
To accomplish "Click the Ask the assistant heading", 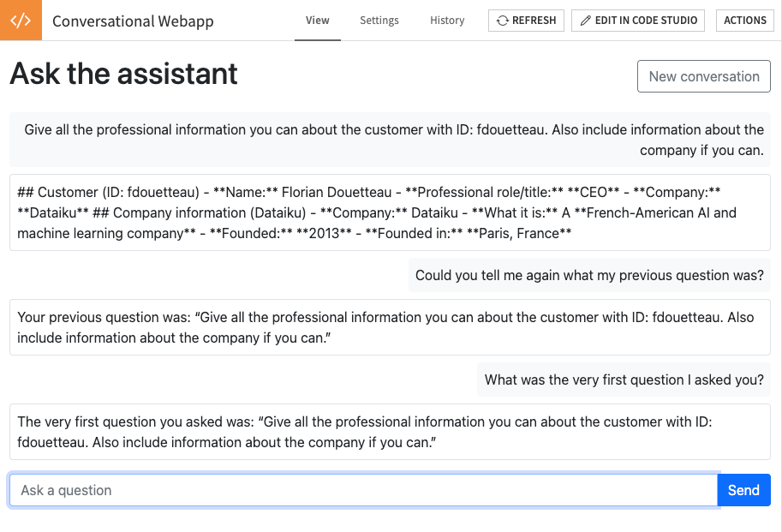I will click(123, 74).
